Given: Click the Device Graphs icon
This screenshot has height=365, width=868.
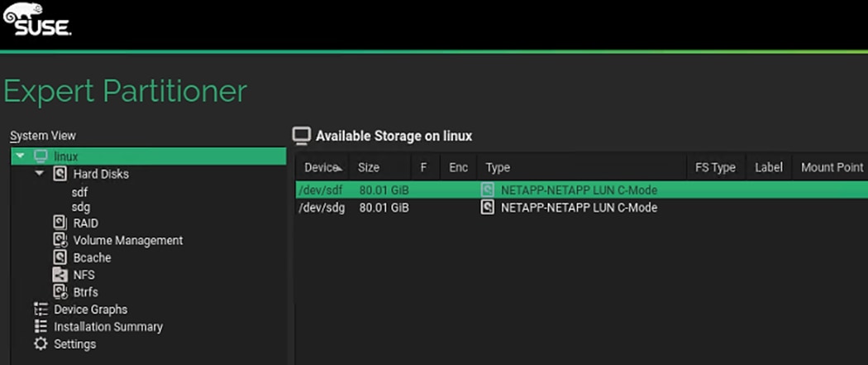Looking at the screenshot, I should click(x=41, y=310).
